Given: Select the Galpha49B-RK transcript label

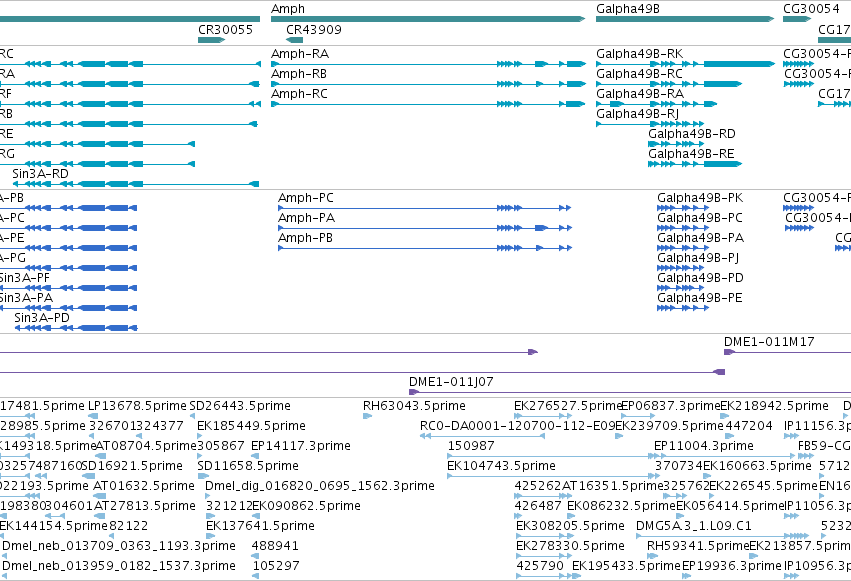Looking at the screenshot, I should [639, 54].
